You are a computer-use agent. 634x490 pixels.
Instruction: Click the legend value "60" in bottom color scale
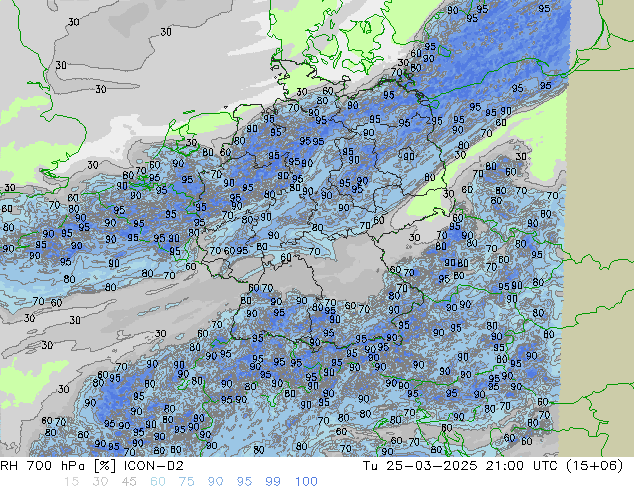pos(158,482)
